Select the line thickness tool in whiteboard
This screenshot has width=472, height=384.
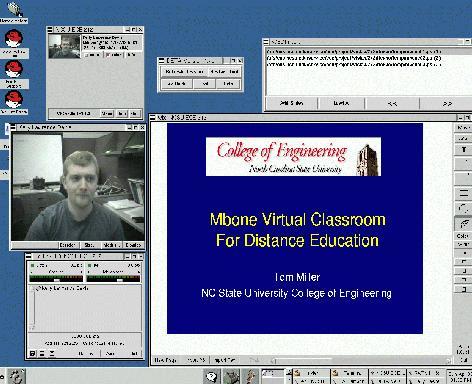463,193
